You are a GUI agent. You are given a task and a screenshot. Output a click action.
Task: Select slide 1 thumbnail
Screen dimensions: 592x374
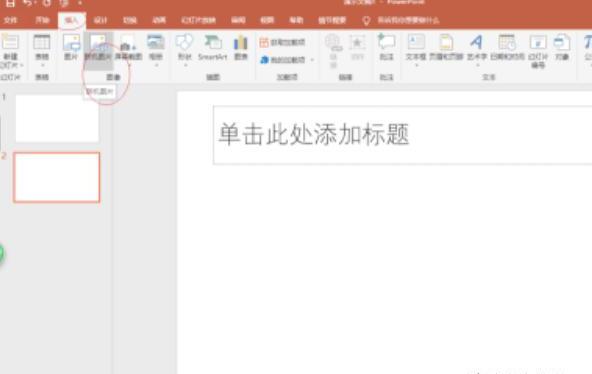(57, 118)
